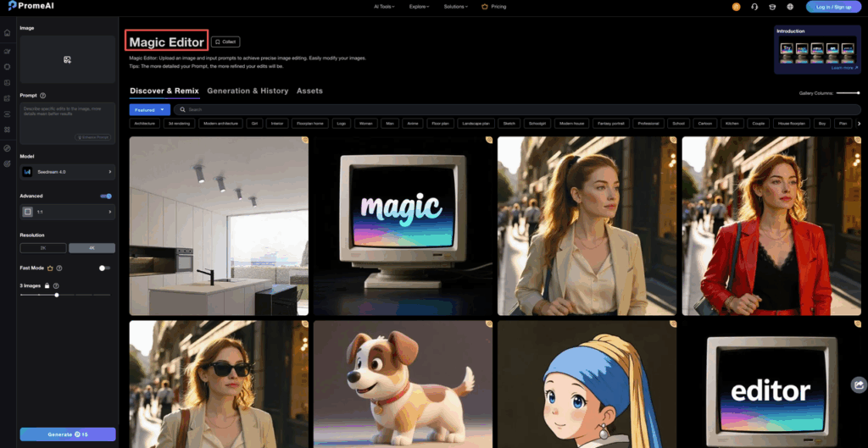Open the headset support icon
868x448 pixels.
click(x=754, y=7)
